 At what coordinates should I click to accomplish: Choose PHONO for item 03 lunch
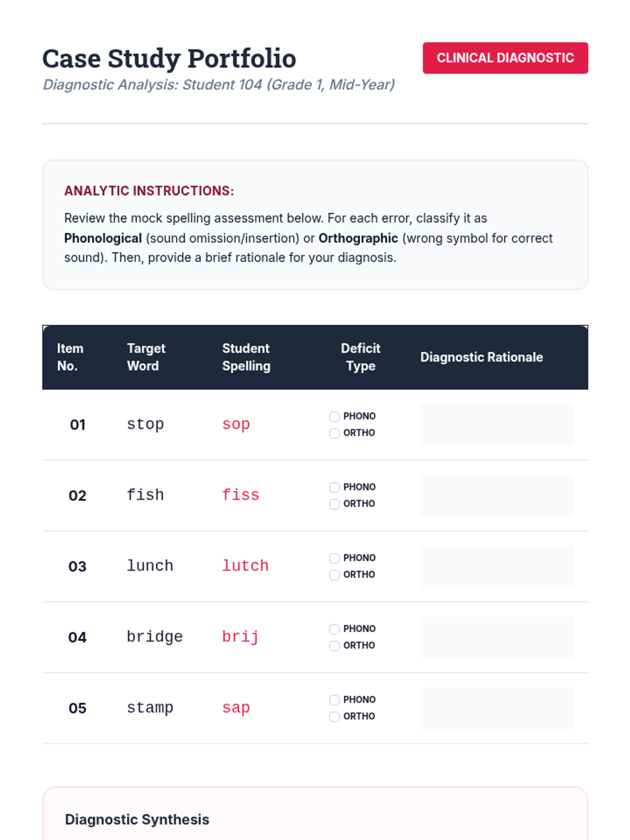[334, 559]
